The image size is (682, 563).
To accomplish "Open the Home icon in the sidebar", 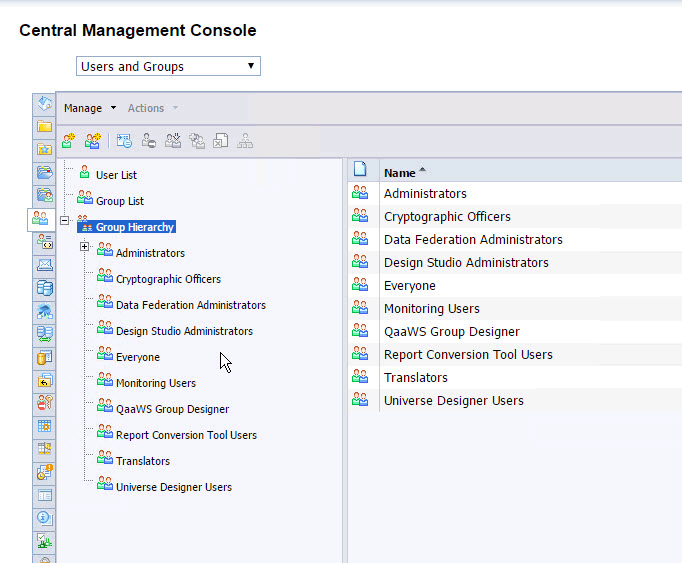I will coord(44,104).
